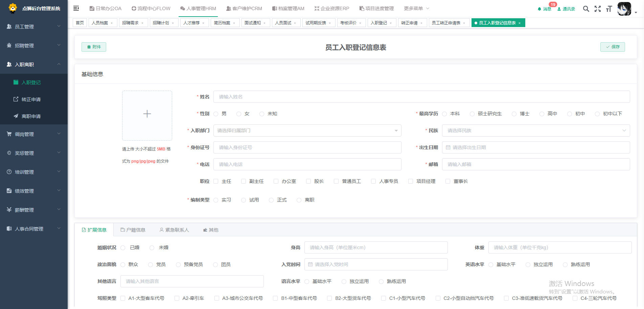Click the 保存 save button
The height and width of the screenshot is (309, 644).
(613, 47)
